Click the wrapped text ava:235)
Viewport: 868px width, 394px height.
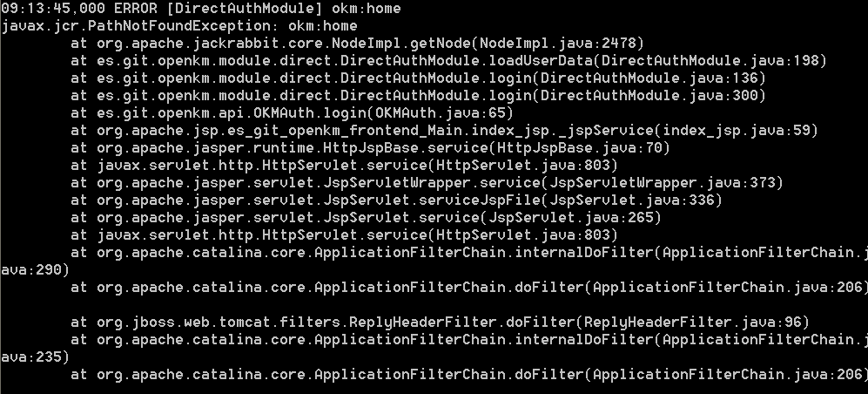pyautogui.click(x=35, y=357)
